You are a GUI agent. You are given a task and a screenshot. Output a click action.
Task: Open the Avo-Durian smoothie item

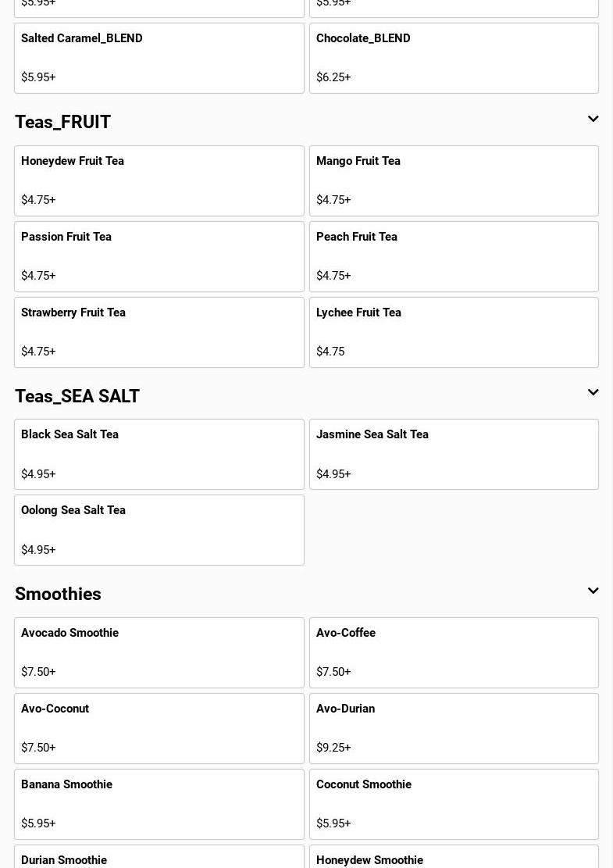click(x=454, y=728)
